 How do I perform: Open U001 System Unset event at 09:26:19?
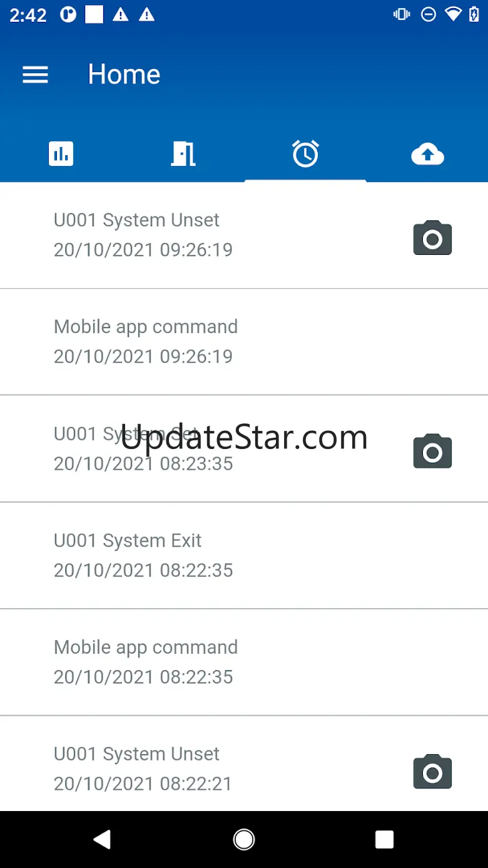tap(244, 235)
